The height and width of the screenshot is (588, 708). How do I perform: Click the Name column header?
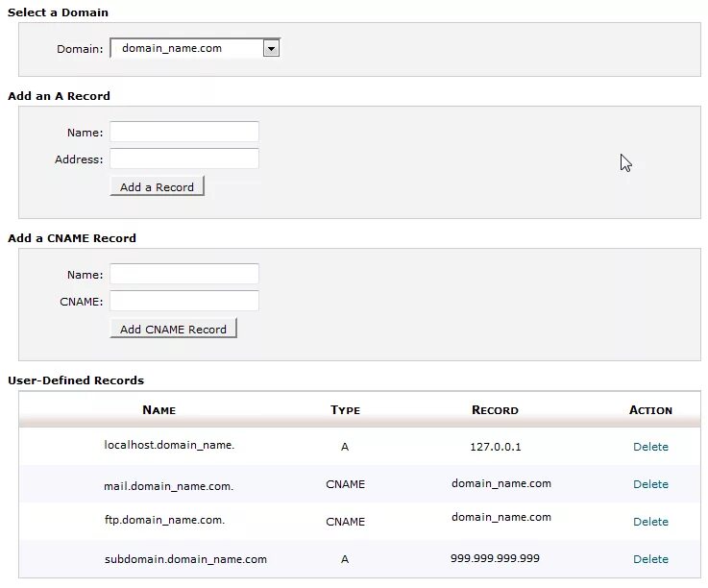click(x=159, y=410)
